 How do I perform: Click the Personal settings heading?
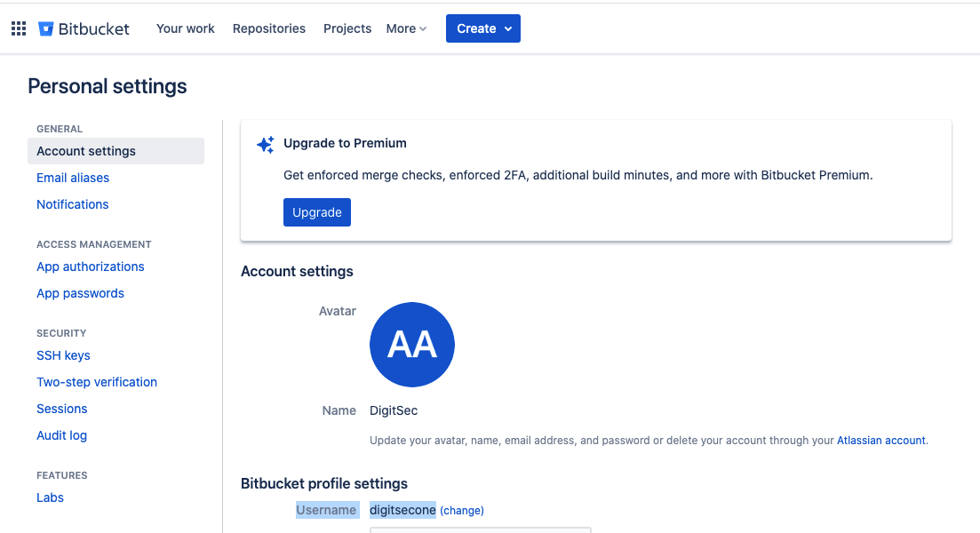coord(108,86)
